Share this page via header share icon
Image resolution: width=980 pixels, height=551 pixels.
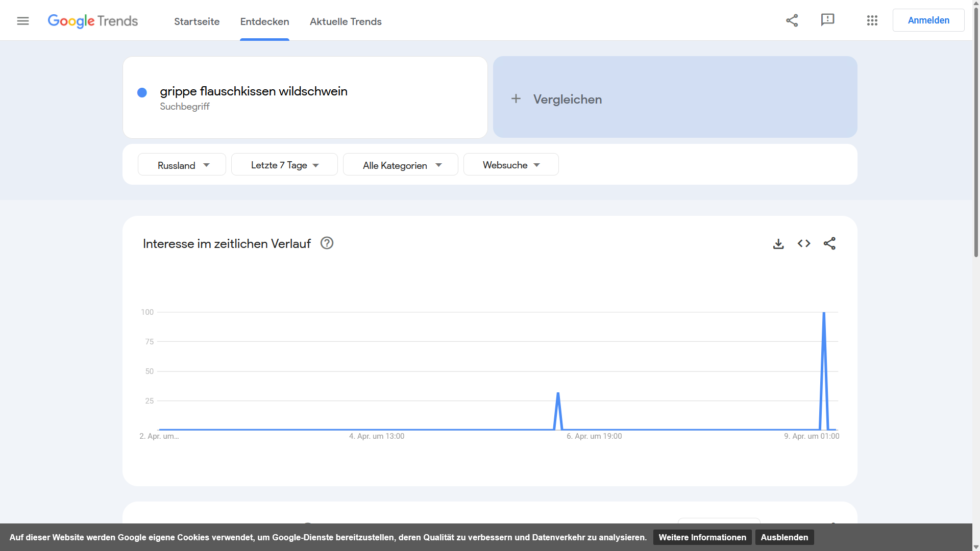(x=792, y=20)
